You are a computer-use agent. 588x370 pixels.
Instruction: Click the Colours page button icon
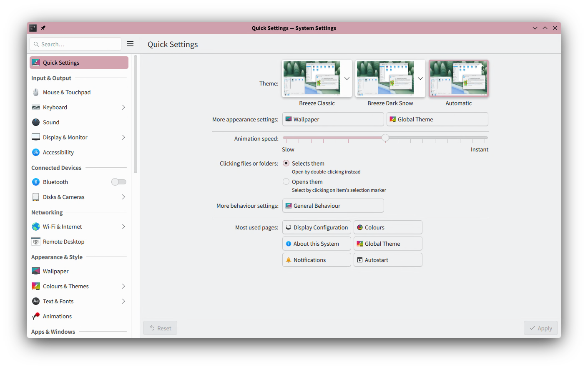tap(360, 227)
